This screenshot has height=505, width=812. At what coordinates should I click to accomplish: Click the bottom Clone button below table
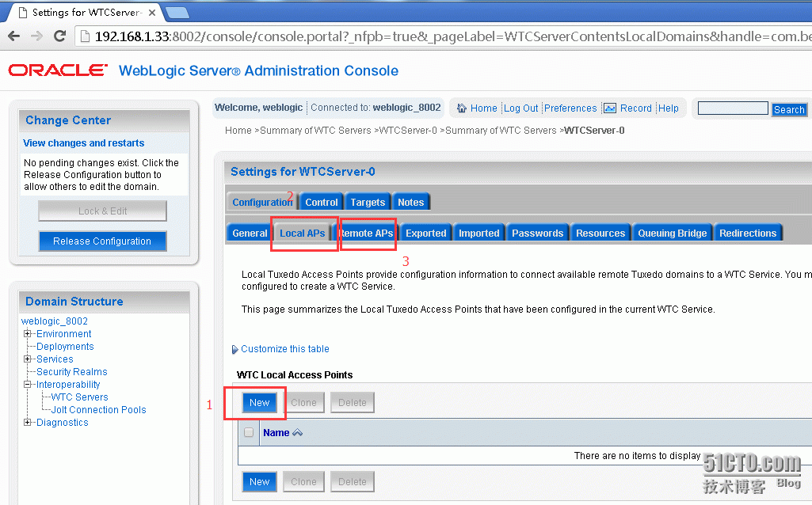pyautogui.click(x=303, y=482)
